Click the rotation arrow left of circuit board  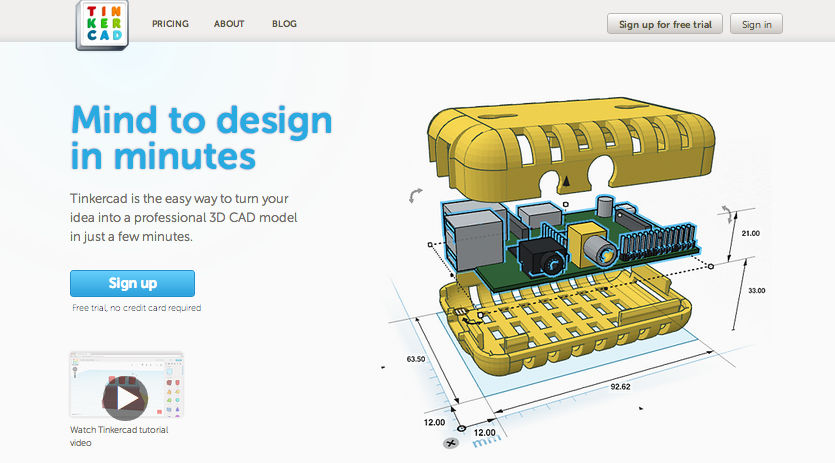coord(415,195)
